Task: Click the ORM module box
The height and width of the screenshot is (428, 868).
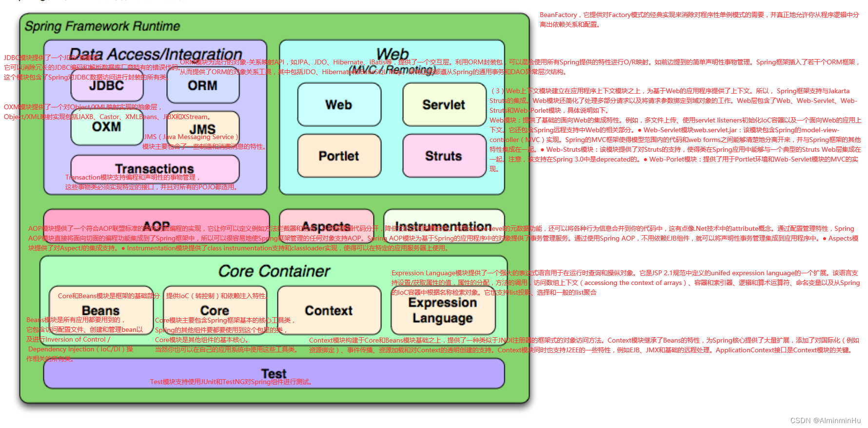Action: pos(203,85)
